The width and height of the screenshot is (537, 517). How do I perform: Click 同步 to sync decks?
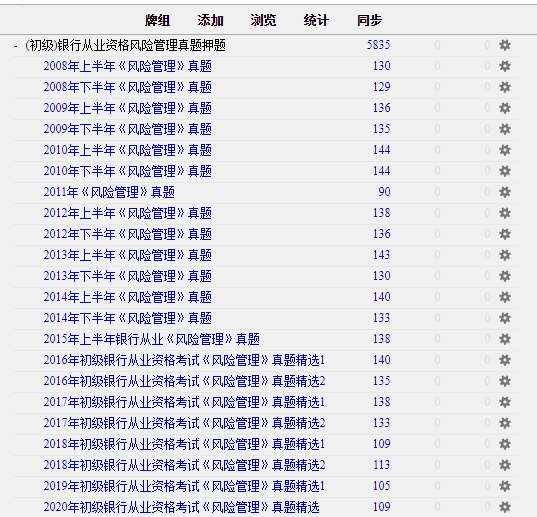(369, 20)
